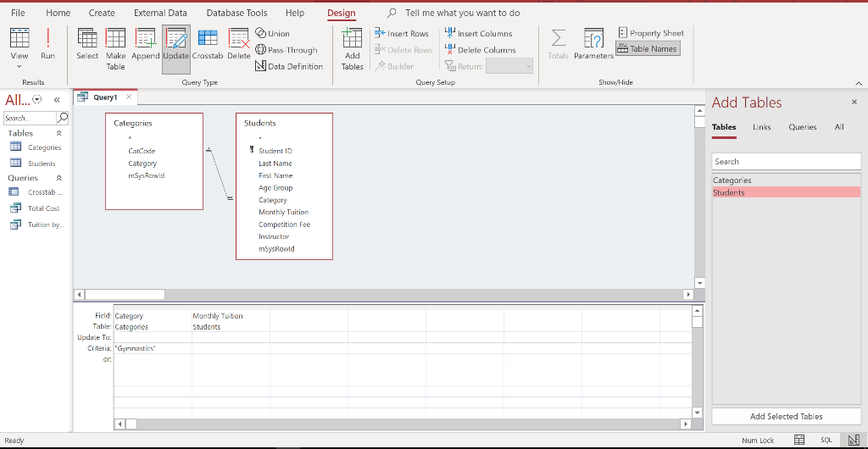Collapse the Tables group

tap(59, 133)
